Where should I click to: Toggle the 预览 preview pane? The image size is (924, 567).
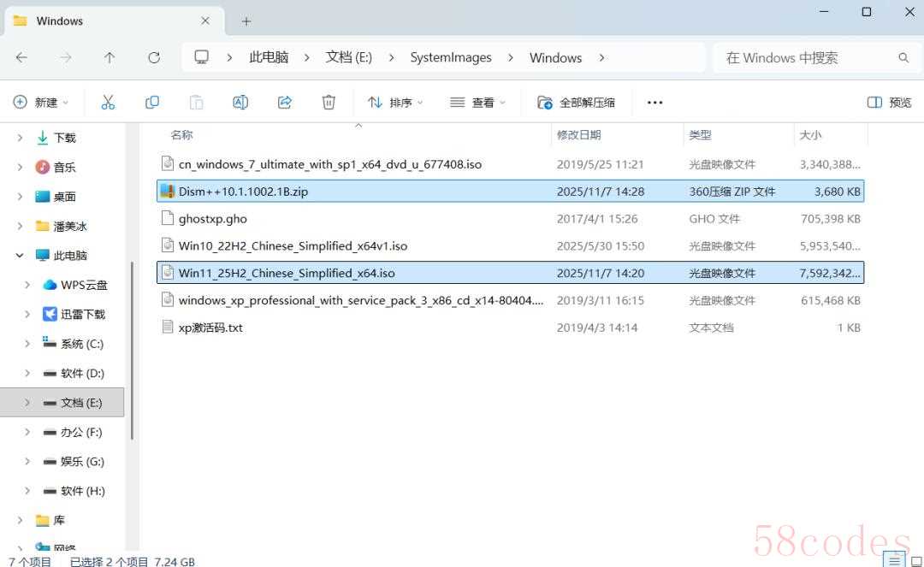click(889, 103)
